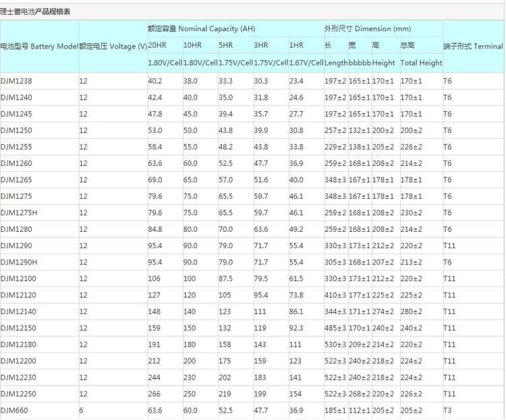Select the Battery Model column header
This screenshot has width=506, height=420.
coord(38,47)
